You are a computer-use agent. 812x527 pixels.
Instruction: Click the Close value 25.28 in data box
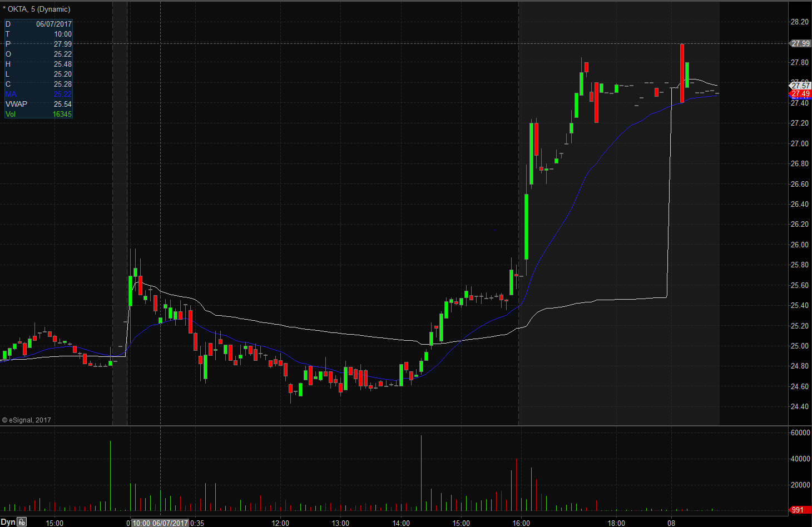coord(63,84)
